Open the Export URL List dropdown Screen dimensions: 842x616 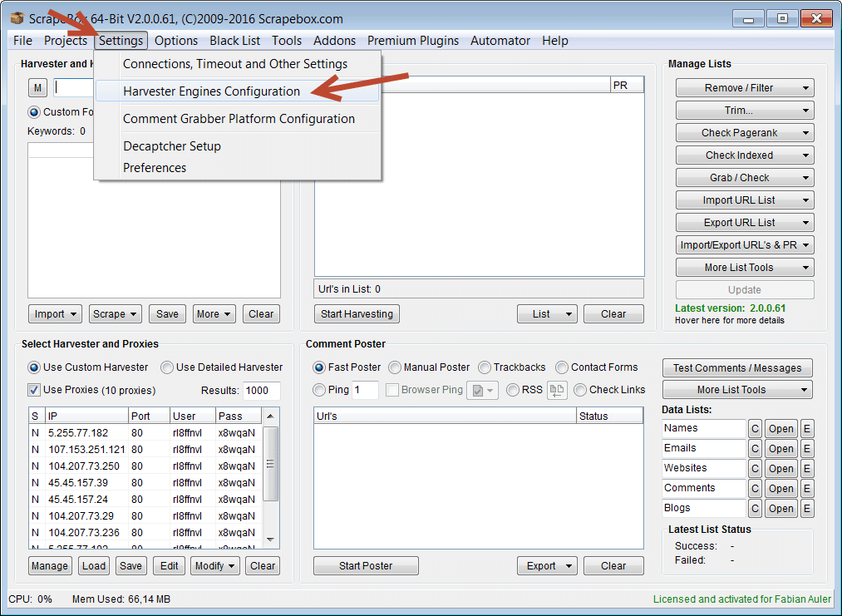pyautogui.click(x=744, y=223)
